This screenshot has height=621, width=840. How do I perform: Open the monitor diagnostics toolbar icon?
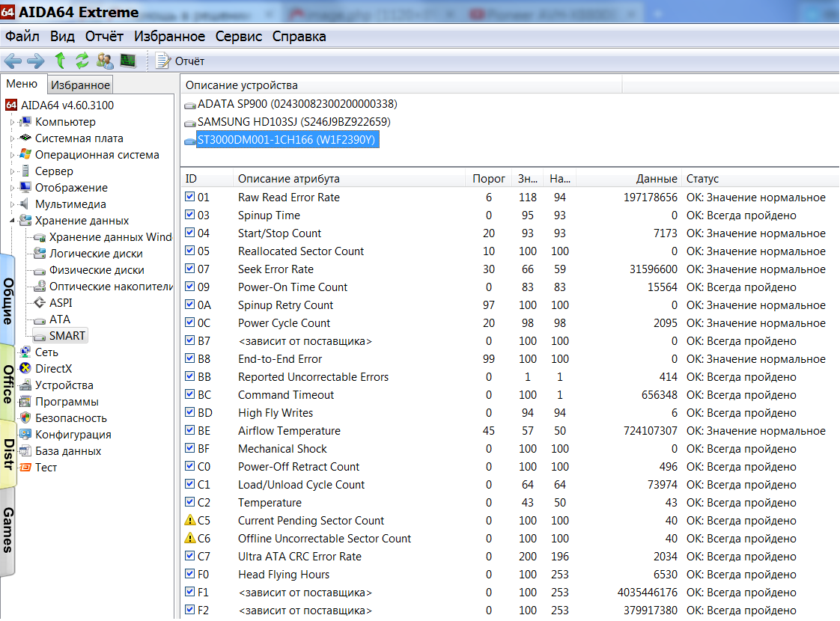(128, 61)
